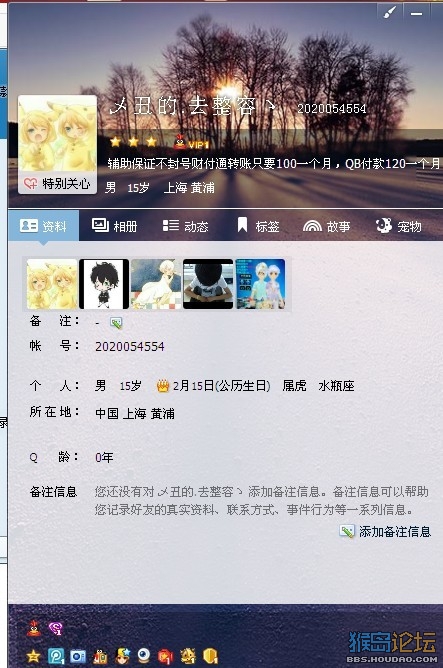This screenshot has width=443, height=668.
Task: Open the 动态 tab
Action: pyautogui.click(x=186, y=226)
